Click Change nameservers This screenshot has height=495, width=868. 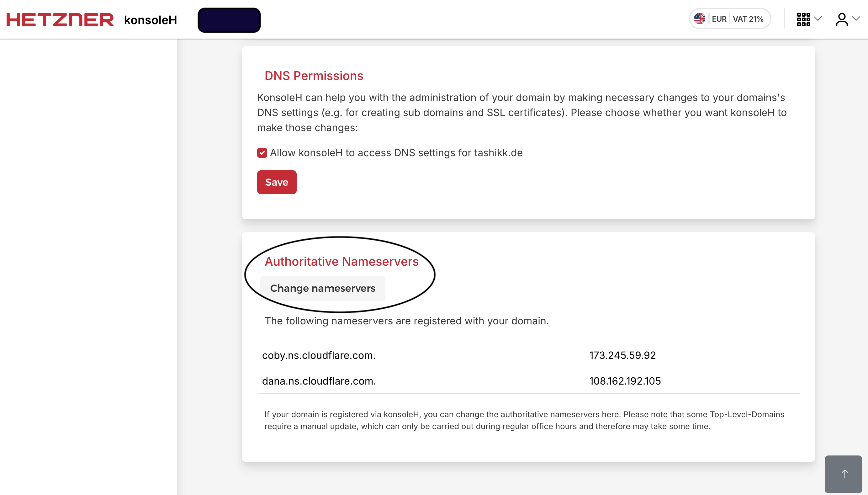point(322,288)
